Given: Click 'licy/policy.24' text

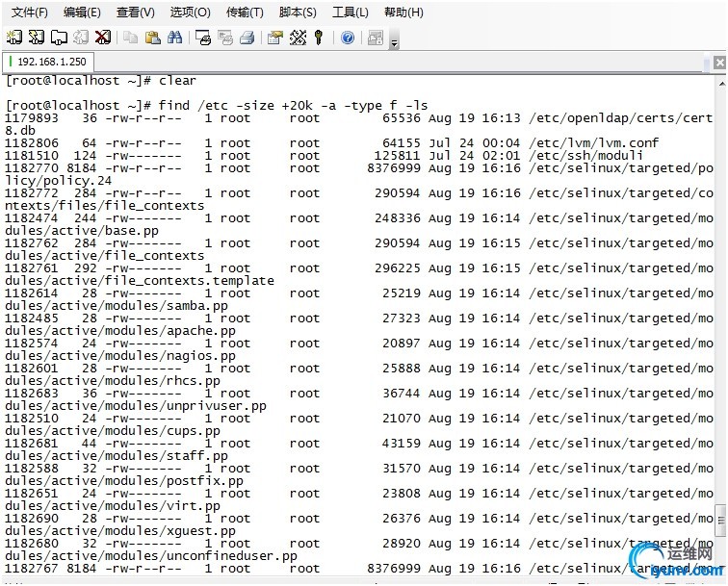Looking at the screenshot, I should point(58,181).
